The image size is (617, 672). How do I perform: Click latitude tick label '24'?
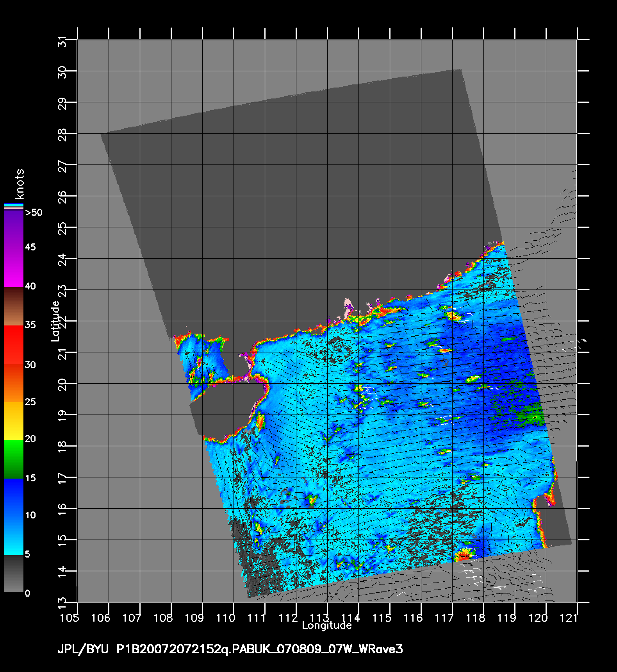click(62, 260)
